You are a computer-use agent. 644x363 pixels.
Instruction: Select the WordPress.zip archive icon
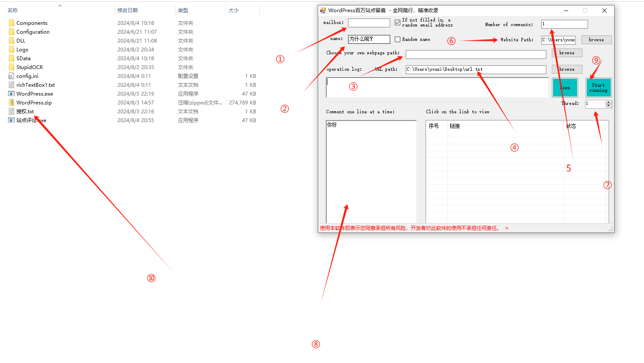[x=11, y=102]
